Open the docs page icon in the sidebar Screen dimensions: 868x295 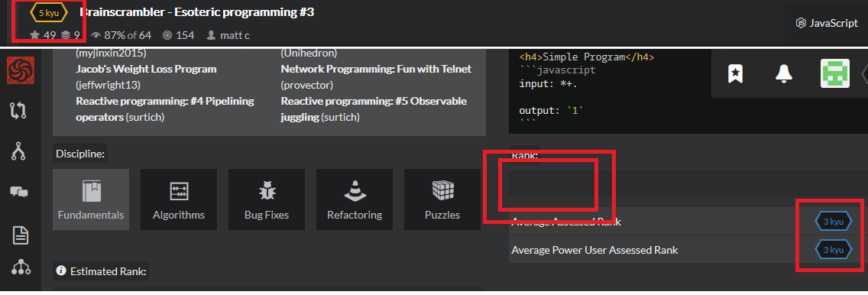(21, 235)
